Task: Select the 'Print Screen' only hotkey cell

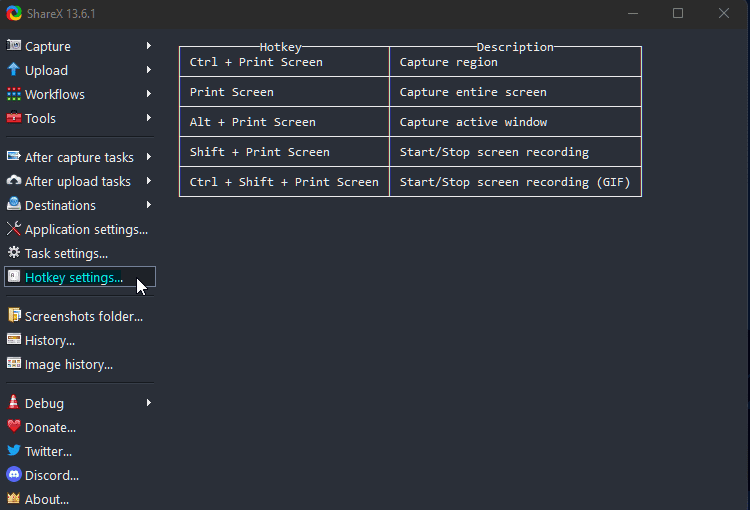Action: (x=284, y=92)
